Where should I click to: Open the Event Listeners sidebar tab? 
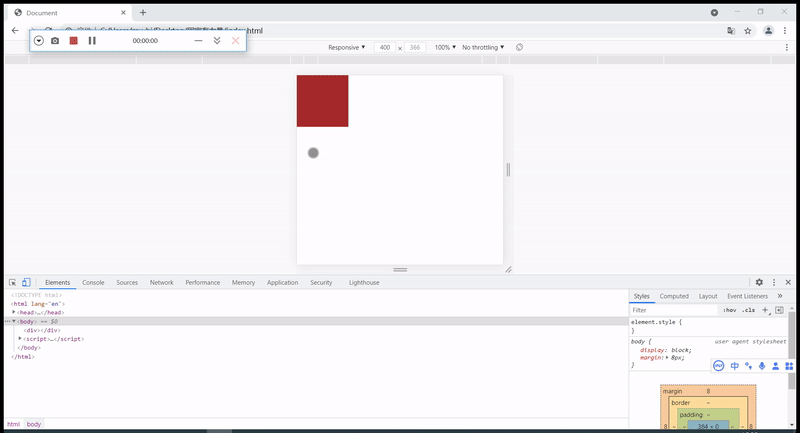[x=747, y=296]
